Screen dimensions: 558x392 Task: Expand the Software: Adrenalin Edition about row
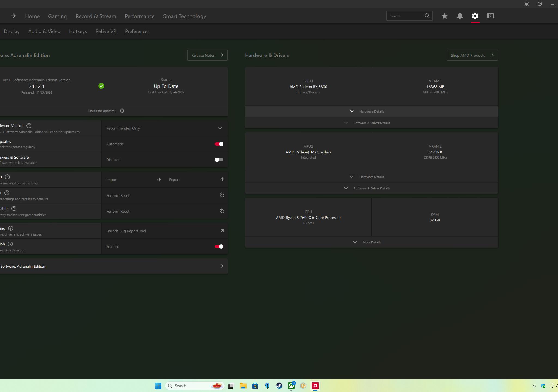point(114,266)
